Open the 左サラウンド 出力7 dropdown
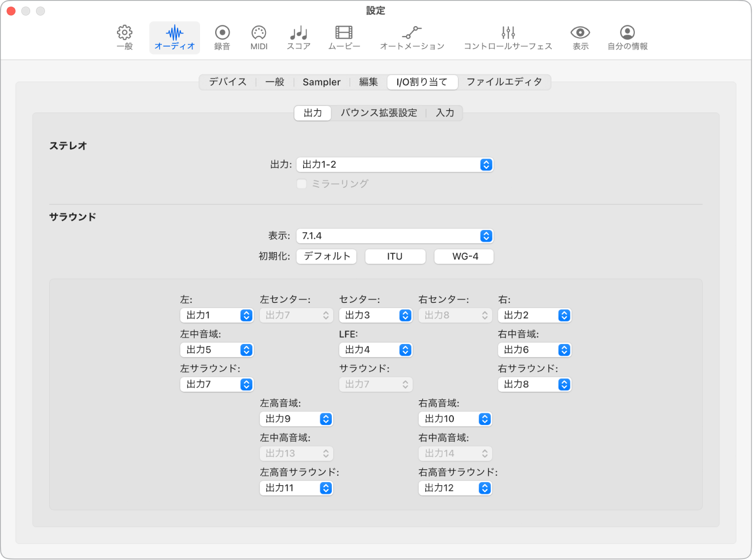Viewport: 753px width, 560px height. point(217,385)
